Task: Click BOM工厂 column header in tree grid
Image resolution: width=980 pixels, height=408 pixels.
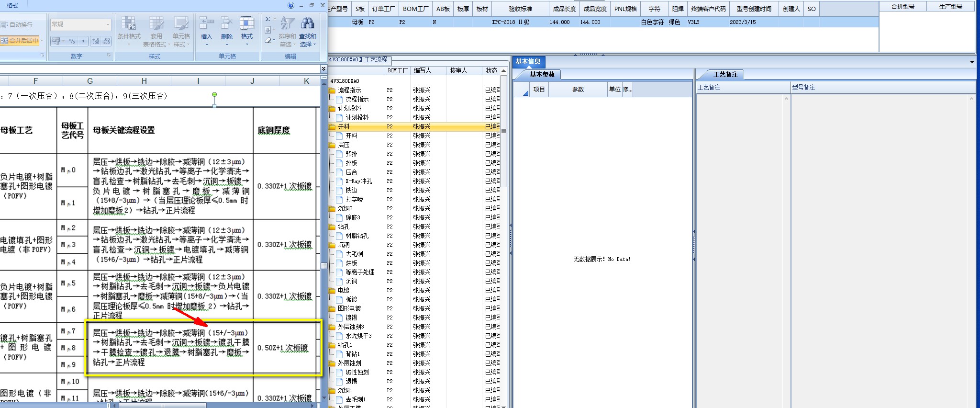Action: point(397,70)
